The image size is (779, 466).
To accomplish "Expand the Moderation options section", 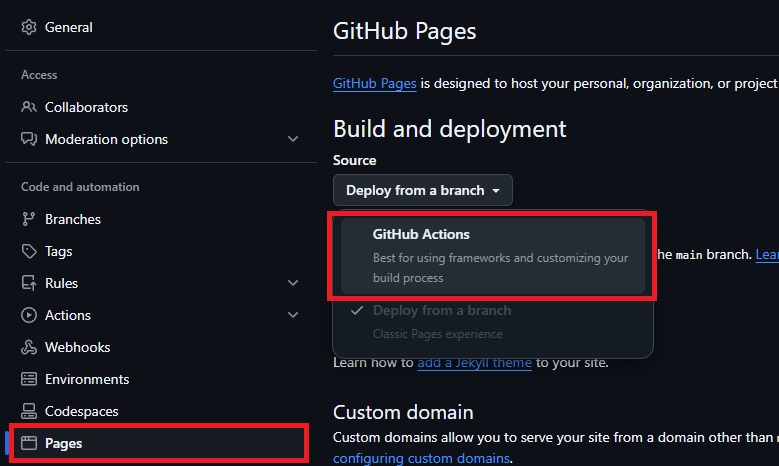I will point(293,139).
